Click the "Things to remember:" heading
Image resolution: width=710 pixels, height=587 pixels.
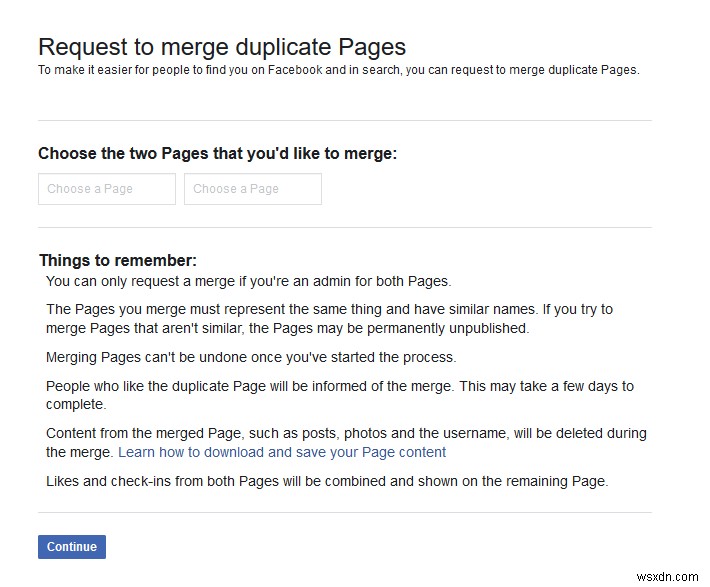(118, 261)
